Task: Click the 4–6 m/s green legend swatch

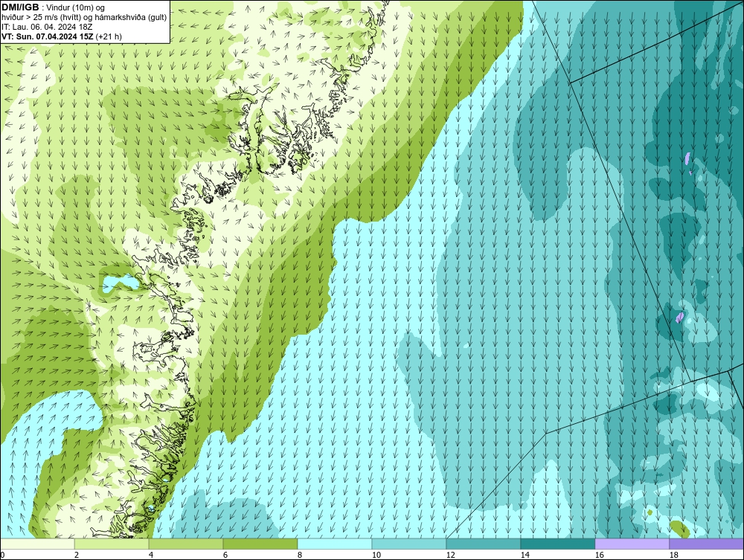Action: (x=186, y=544)
